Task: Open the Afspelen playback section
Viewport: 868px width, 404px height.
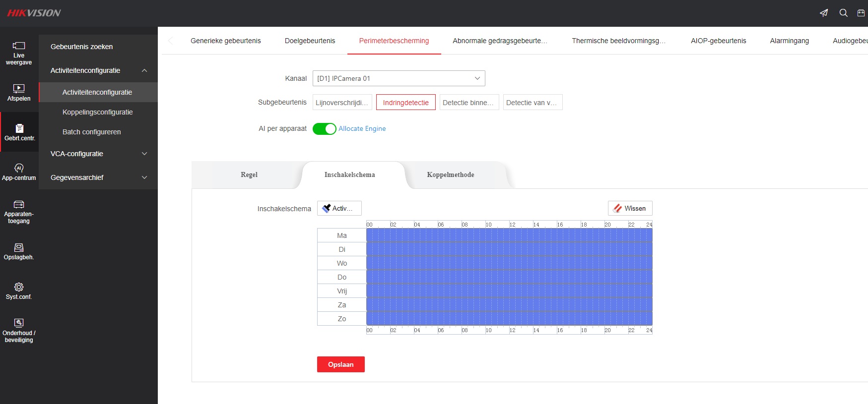Action: click(19, 93)
